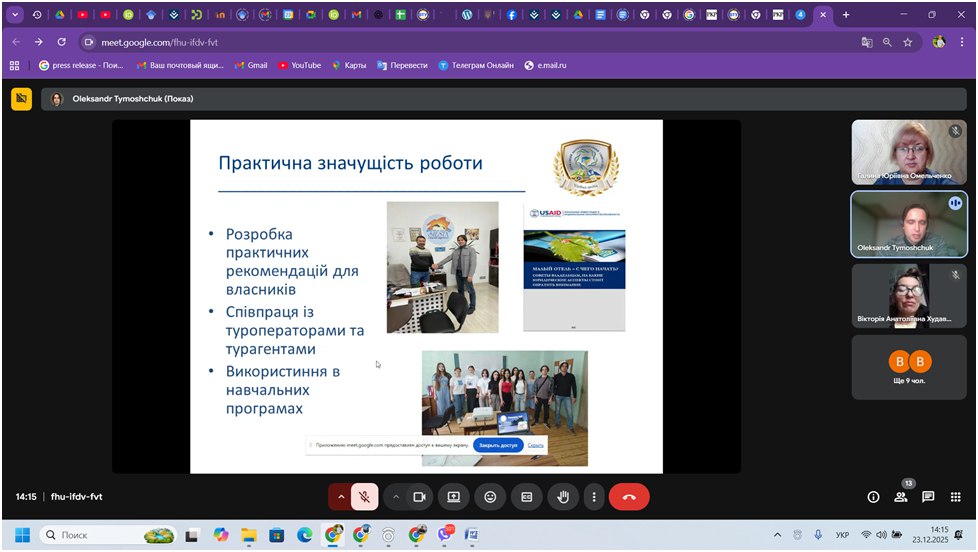This screenshot has height=552, width=978.
Task: Click the "Скрыть" link in sharing bar
Action: coord(536,445)
